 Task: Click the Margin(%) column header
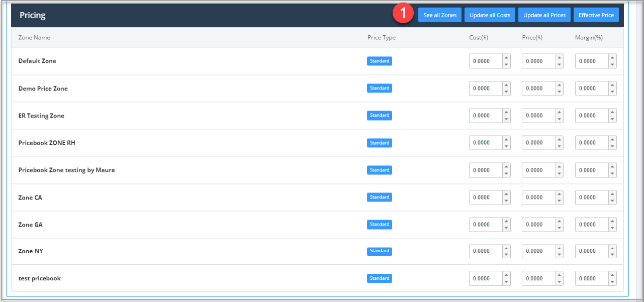click(x=589, y=37)
